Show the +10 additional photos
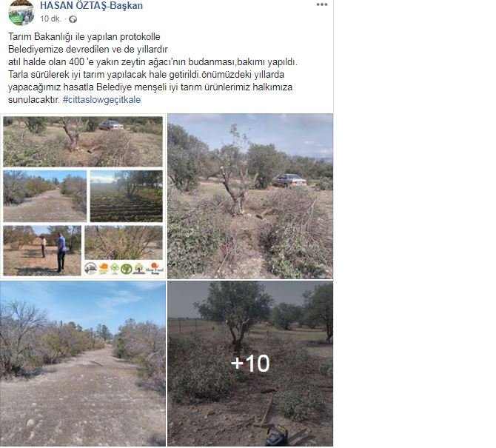This screenshot has height=448, width=496. [x=250, y=364]
